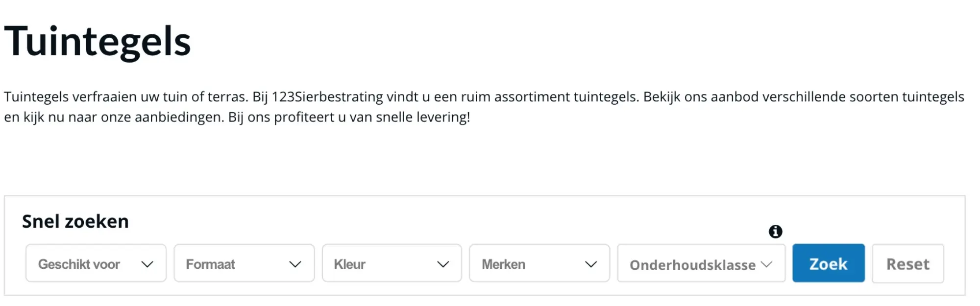Expand the chevron inside the Kleur selector
Screen dimensions: 980x306
click(443, 264)
